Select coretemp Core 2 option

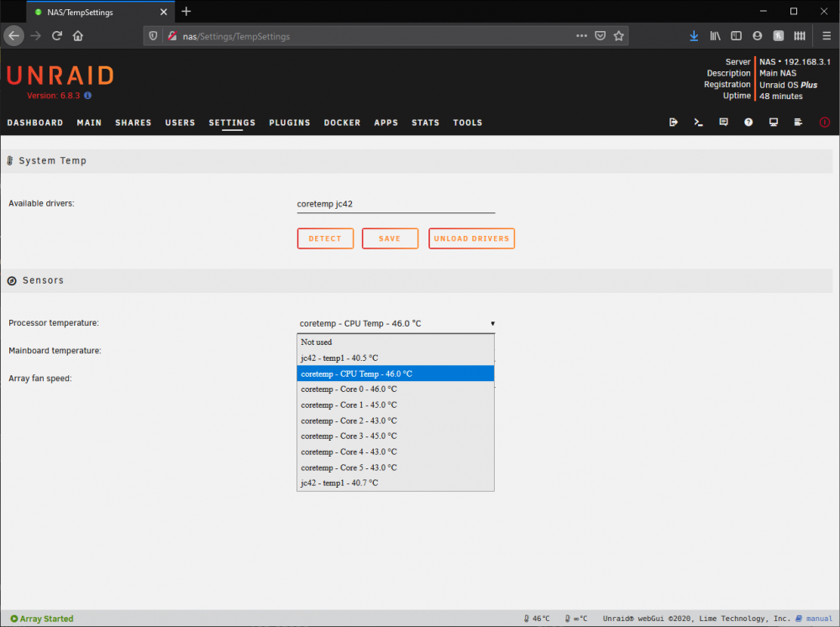point(396,421)
